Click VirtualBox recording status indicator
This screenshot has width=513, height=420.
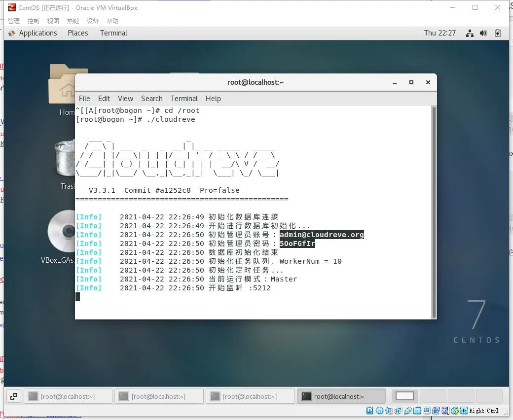point(436,411)
